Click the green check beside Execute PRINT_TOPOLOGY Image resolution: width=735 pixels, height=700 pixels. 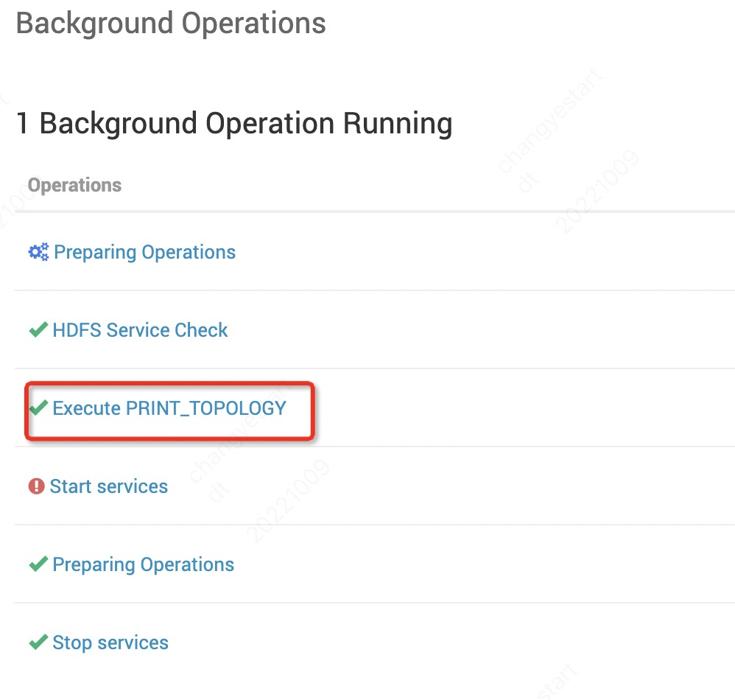pos(38,407)
